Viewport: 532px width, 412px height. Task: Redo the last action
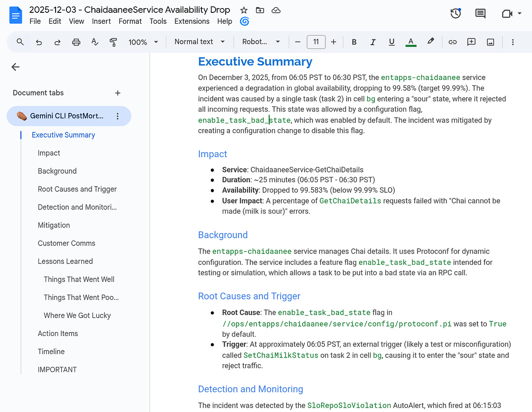coord(57,42)
